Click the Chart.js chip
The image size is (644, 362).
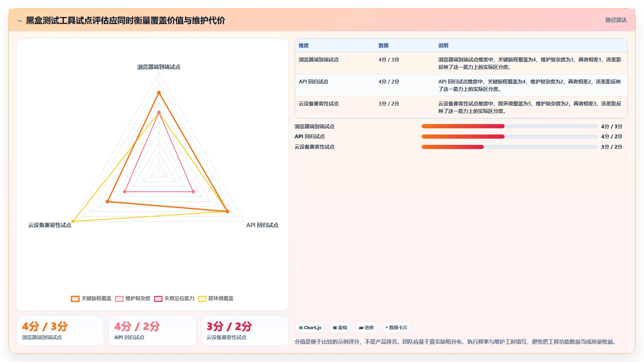(x=310, y=328)
